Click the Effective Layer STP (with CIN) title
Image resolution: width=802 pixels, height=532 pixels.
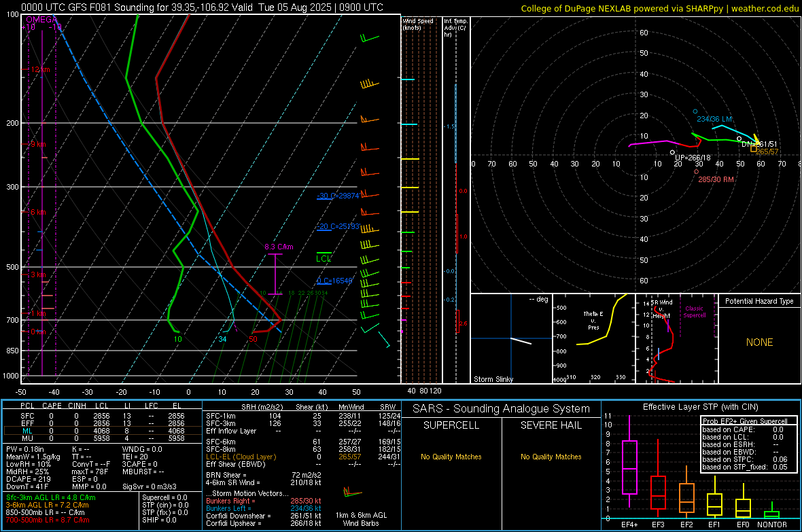pos(700,407)
